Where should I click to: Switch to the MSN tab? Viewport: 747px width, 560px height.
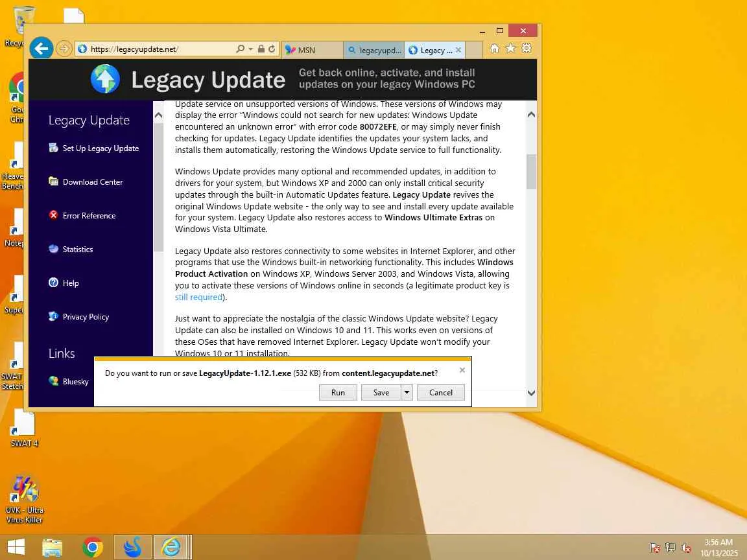click(x=312, y=50)
